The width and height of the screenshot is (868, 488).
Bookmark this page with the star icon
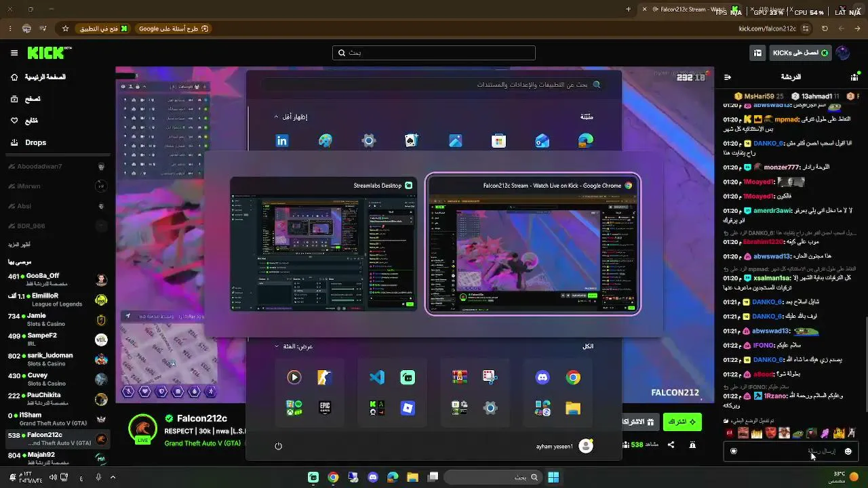coord(65,28)
